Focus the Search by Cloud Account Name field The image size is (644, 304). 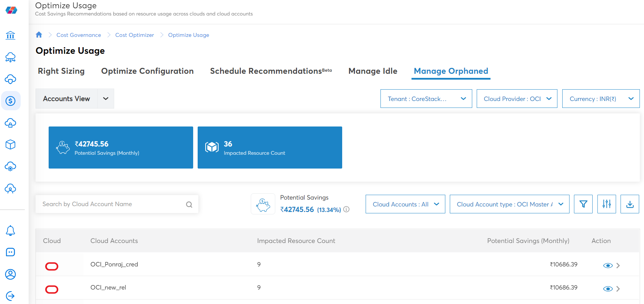117,204
